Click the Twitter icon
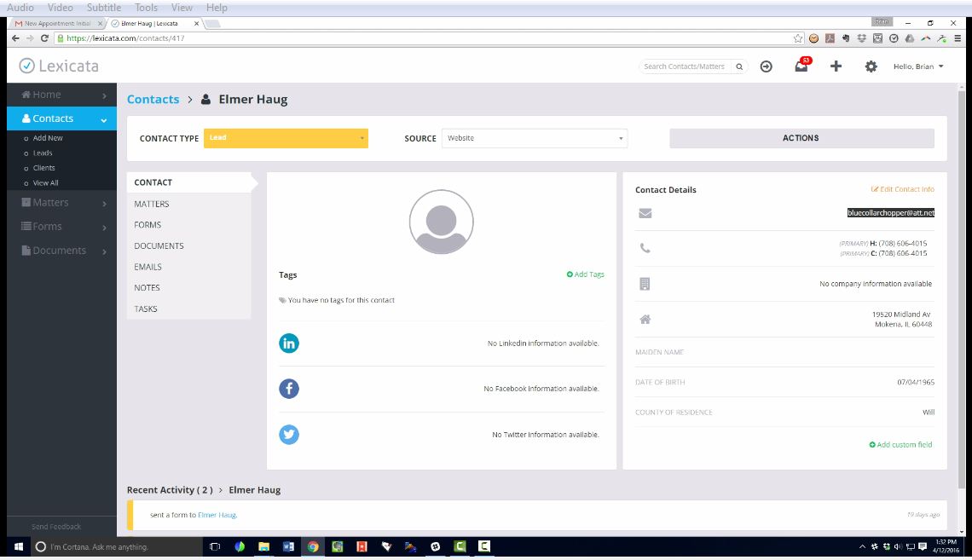The height and width of the screenshot is (560, 972). [x=289, y=434]
